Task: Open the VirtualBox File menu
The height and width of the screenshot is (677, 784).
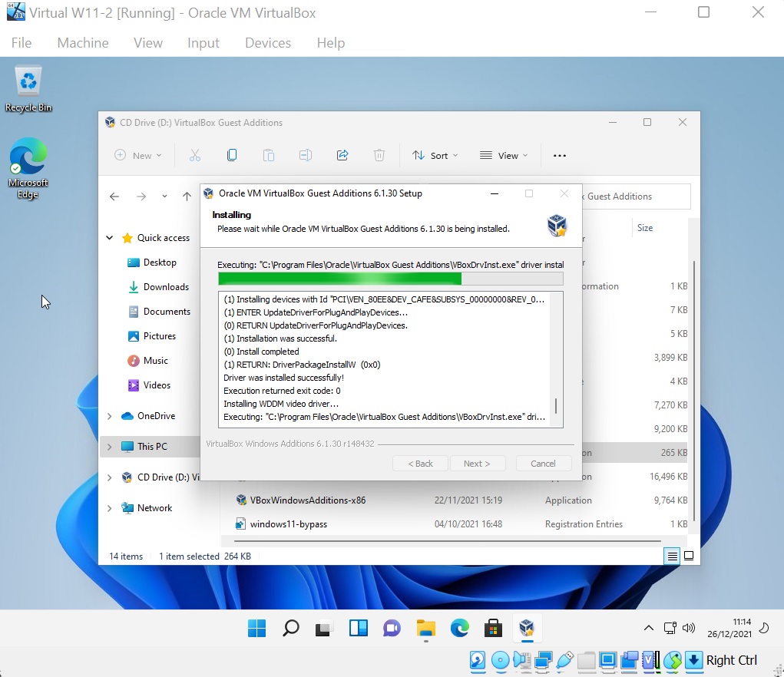Action: coord(22,43)
